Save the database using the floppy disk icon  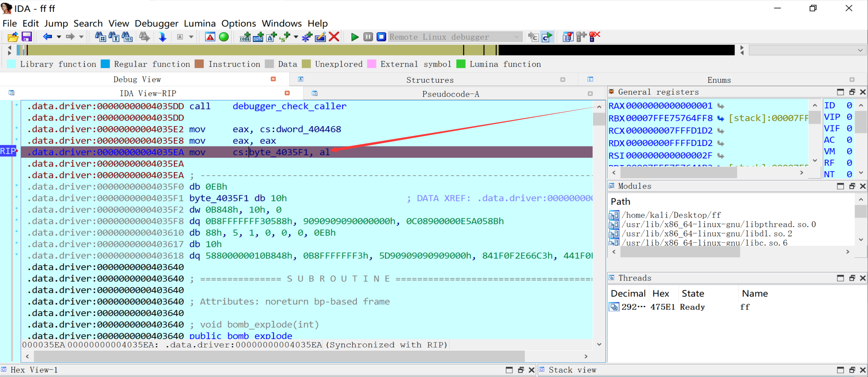[x=26, y=37]
